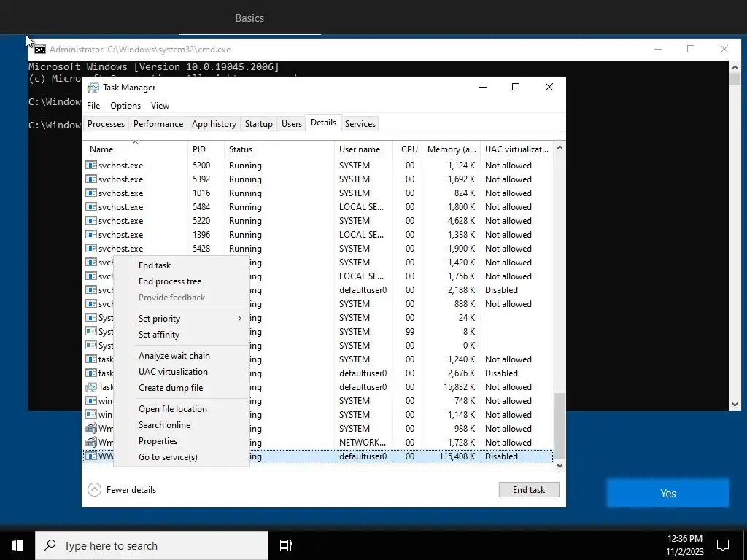Open Properties from the context menu
Screen dimensions: 747x560
(x=158, y=441)
